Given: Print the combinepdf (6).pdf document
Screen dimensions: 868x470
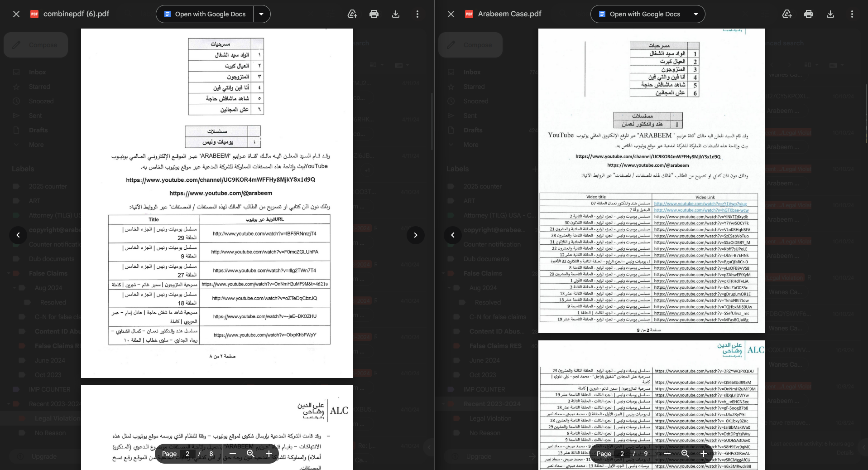Looking at the screenshot, I should click(x=374, y=14).
